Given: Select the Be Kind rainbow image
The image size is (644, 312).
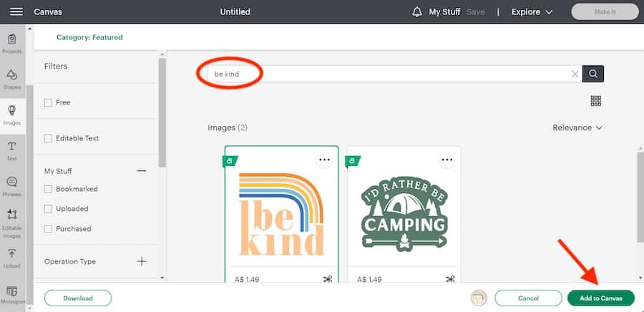Looking at the screenshot, I should tap(282, 213).
